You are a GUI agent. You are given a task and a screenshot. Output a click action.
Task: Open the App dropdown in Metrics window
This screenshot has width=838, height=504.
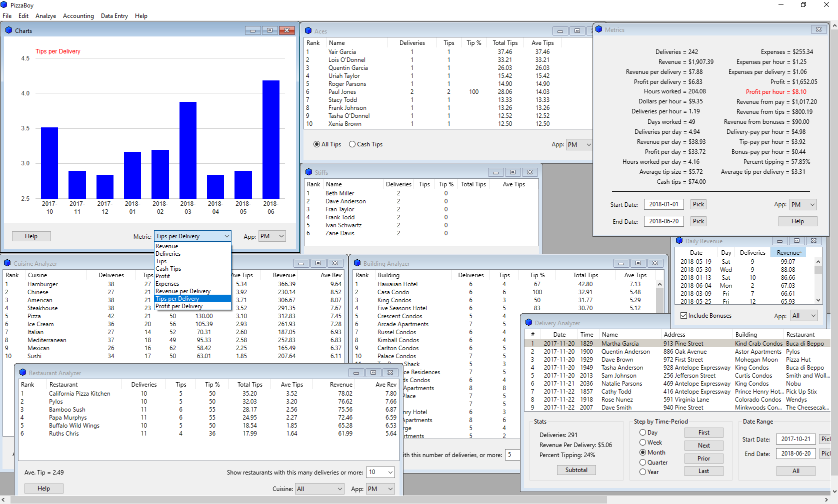pos(803,205)
